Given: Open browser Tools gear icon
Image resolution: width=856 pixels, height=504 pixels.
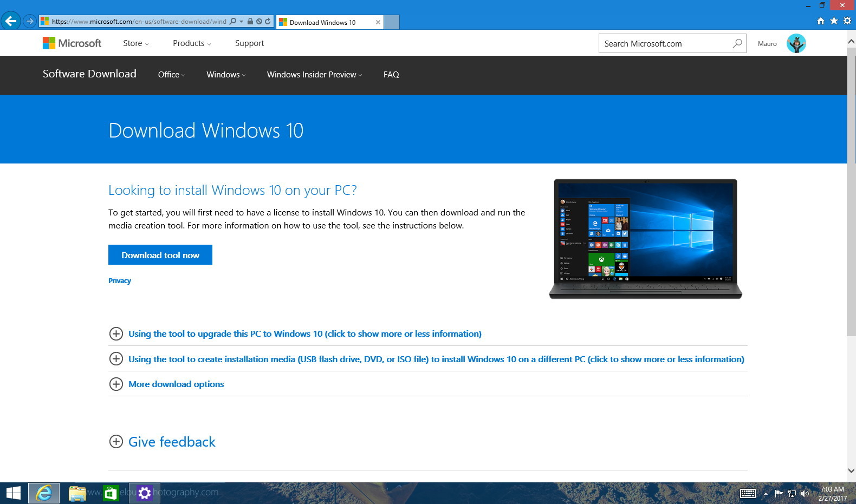Looking at the screenshot, I should (x=847, y=21).
